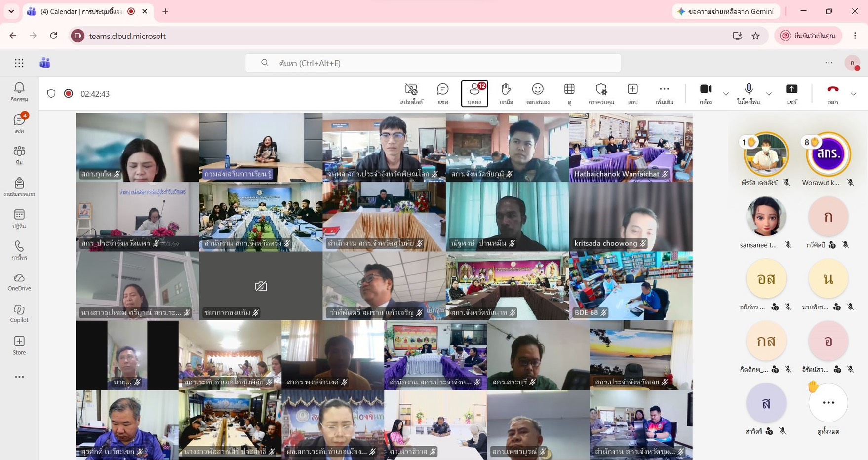Open OneDrive in the left sidebar
Viewport: 868px width, 460px height.
click(x=19, y=282)
